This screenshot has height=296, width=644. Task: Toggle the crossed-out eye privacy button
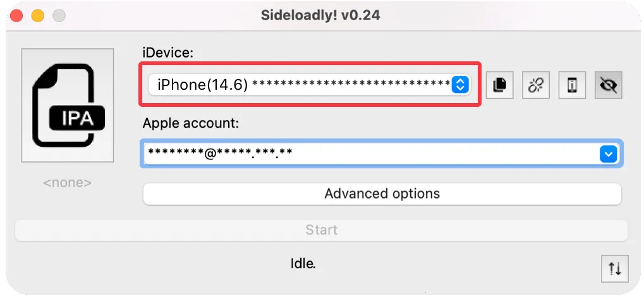tap(609, 85)
